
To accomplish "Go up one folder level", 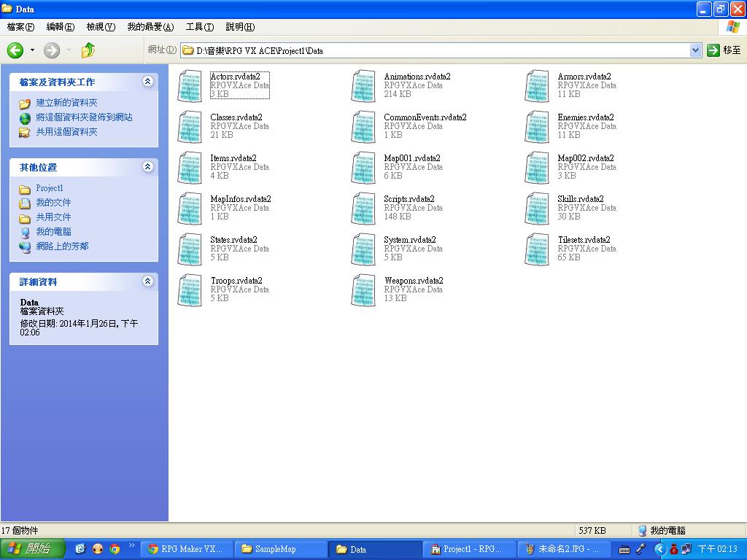I will click(x=88, y=50).
